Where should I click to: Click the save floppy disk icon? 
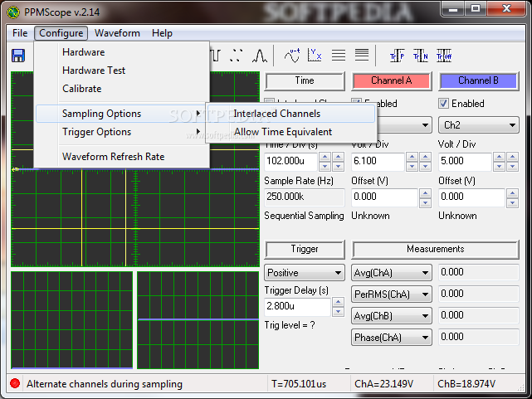tap(18, 56)
